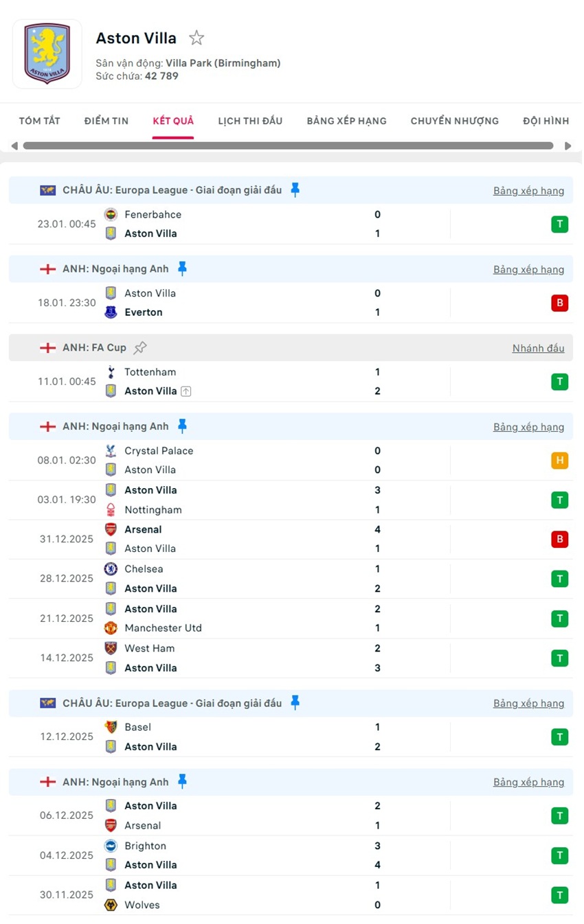Click the orange H draw badge for Crystal Palace
The image size is (584, 924).
(x=559, y=461)
